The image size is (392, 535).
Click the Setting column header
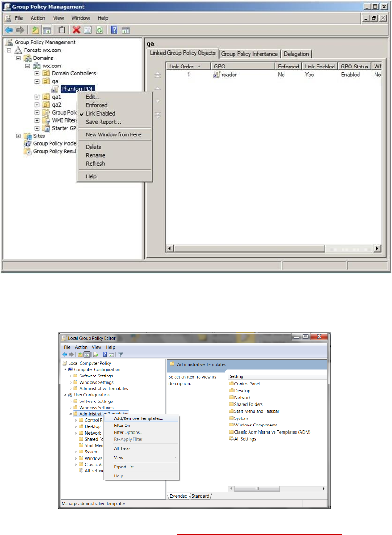pyautogui.click(x=277, y=376)
